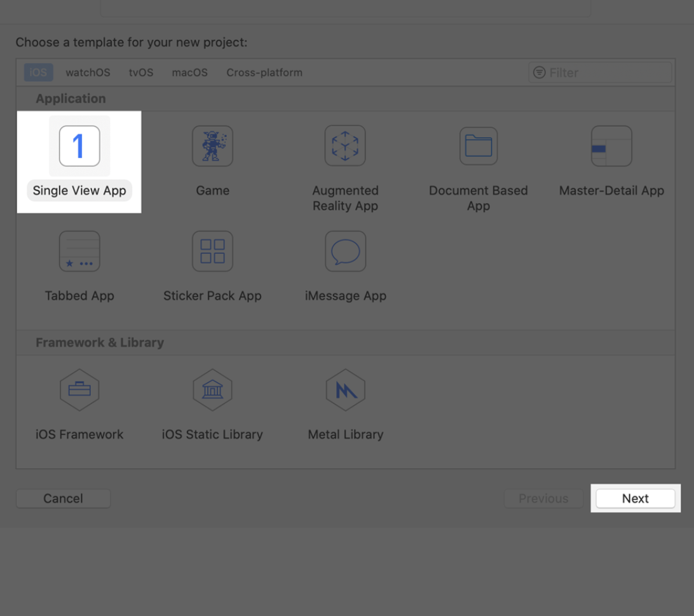
Task: Select the Sticker Pack App grid icon
Action: click(x=212, y=251)
